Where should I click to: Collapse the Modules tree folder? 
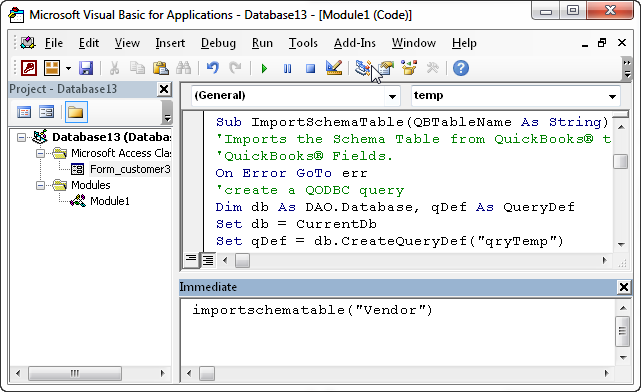(40, 186)
